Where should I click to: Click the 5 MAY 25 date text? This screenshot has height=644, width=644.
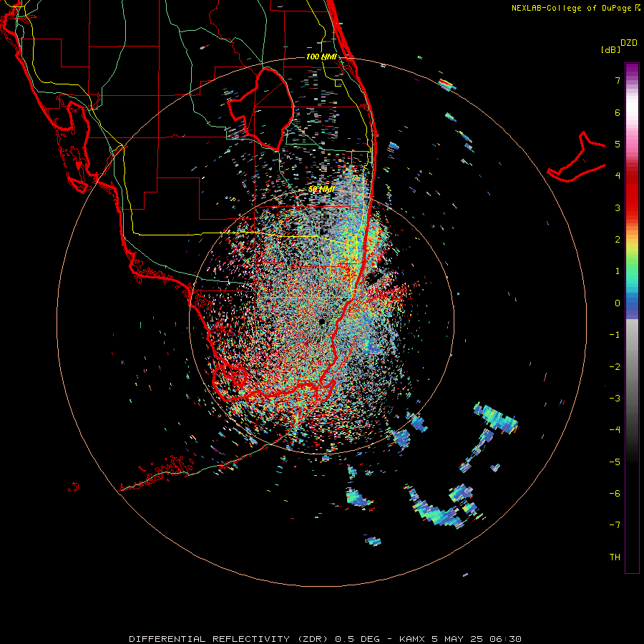coord(457,639)
